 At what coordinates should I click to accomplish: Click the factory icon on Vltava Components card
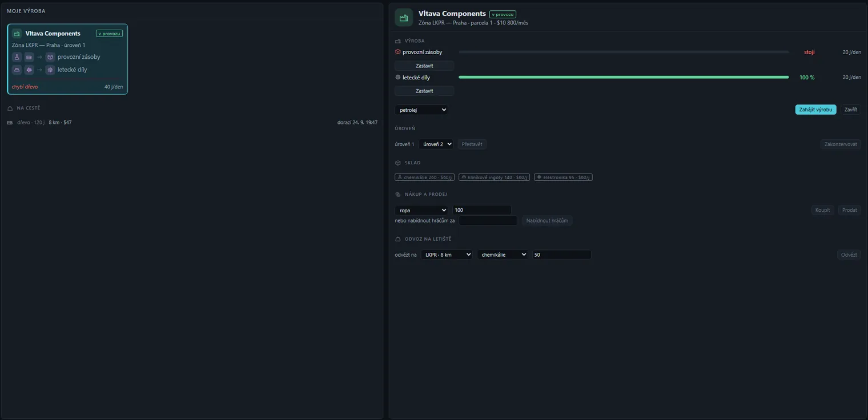tap(17, 34)
